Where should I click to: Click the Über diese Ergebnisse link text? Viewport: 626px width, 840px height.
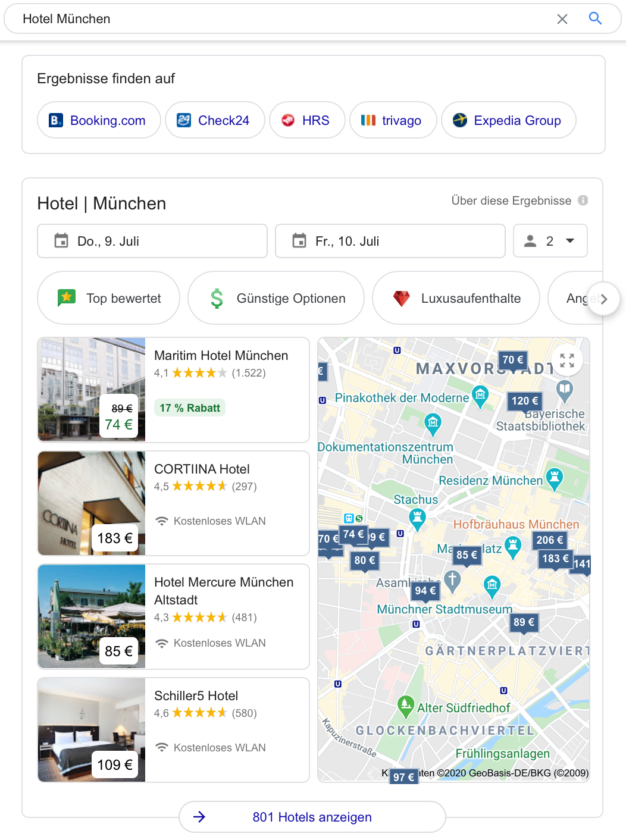(x=511, y=200)
